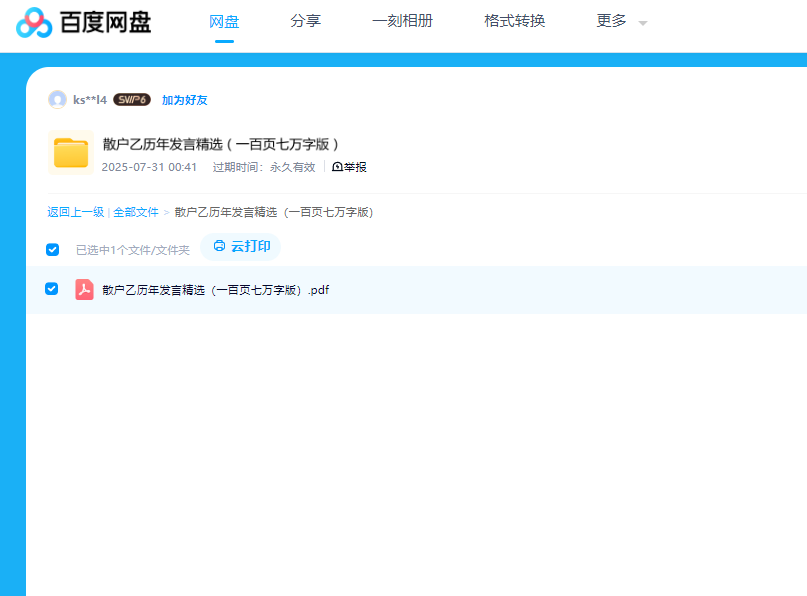Viewport: 807px width, 596px height.
Task: Go to the 一刻相册 tab
Action: coord(402,21)
